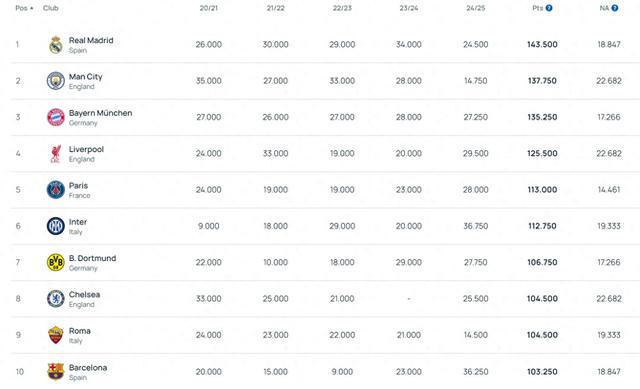
Task: Open the Pts column help icon
Action: tap(549, 8)
